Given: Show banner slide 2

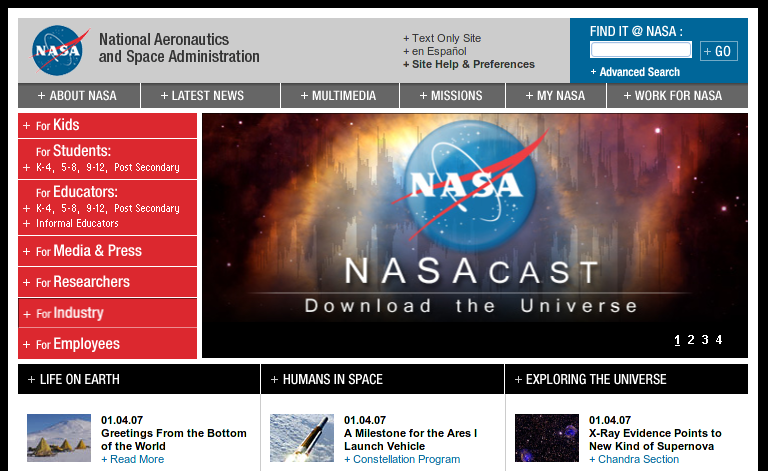Looking at the screenshot, I should pos(691,340).
